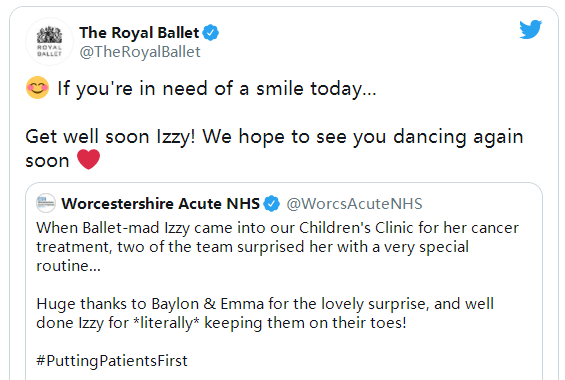The width and height of the screenshot is (565, 380).
Task: Open The Royal Ballet profile avatar
Action: (x=49, y=42)
